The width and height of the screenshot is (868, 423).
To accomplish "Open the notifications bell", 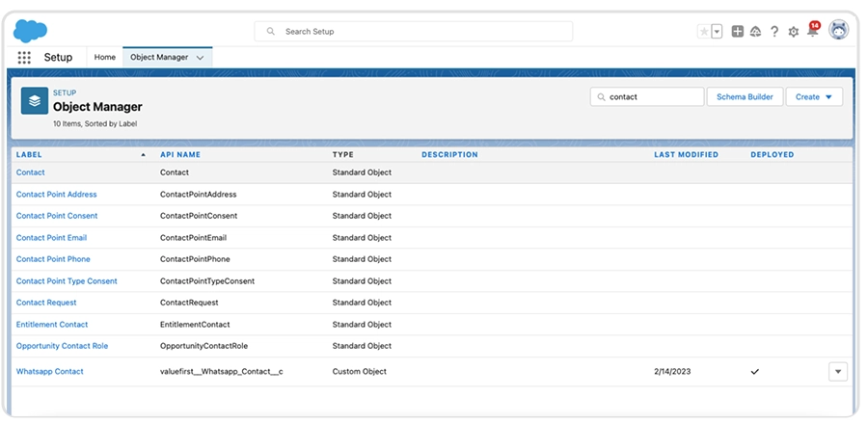I will coord(813,32).
